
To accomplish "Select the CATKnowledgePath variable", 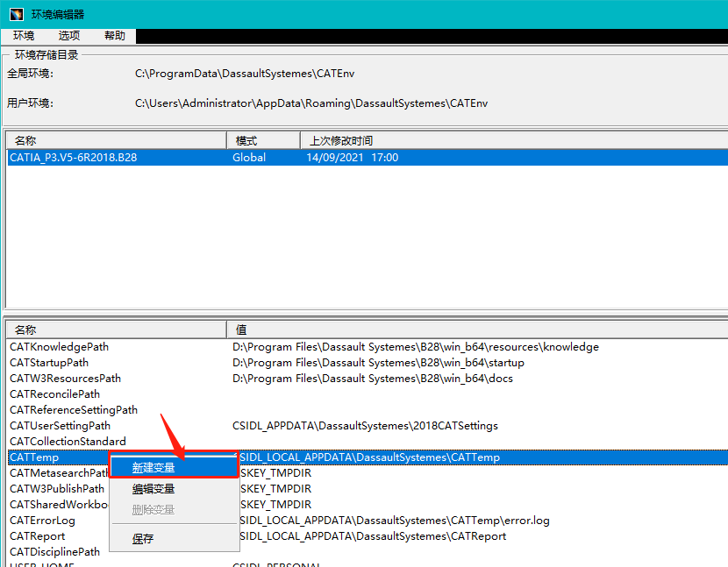I will coord(60,347).
